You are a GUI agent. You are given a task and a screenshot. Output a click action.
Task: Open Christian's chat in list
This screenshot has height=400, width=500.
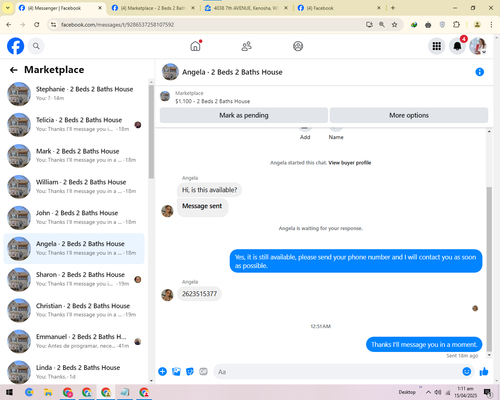[74, 310]
